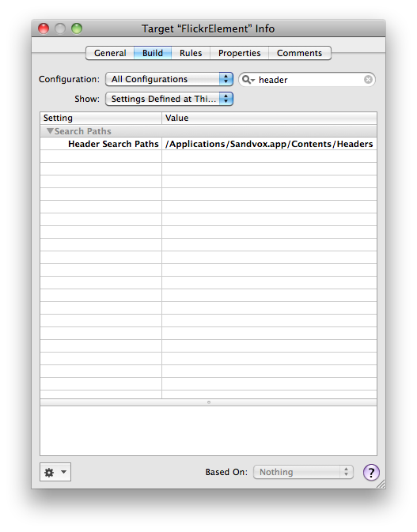Switch to the Properties tab
The width and height of the screenshot is (417, 532).
[240, 53]
